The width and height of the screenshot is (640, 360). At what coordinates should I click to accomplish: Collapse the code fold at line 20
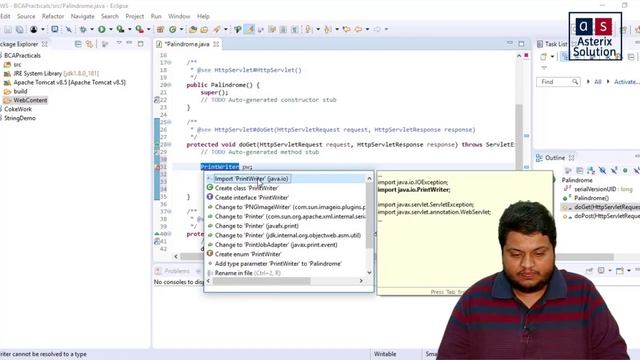click(x=169, y=85)
